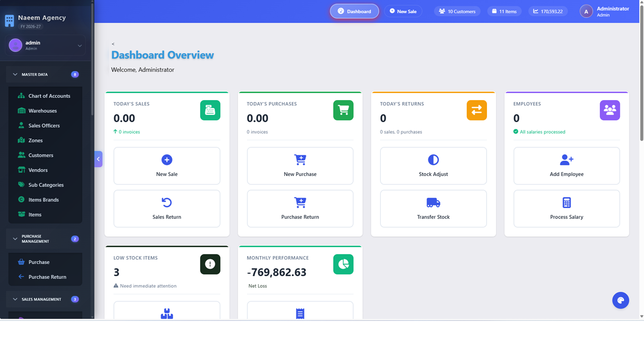Expand the admin user dropdown
Viewport: 644px width, 338px height.
79,46
